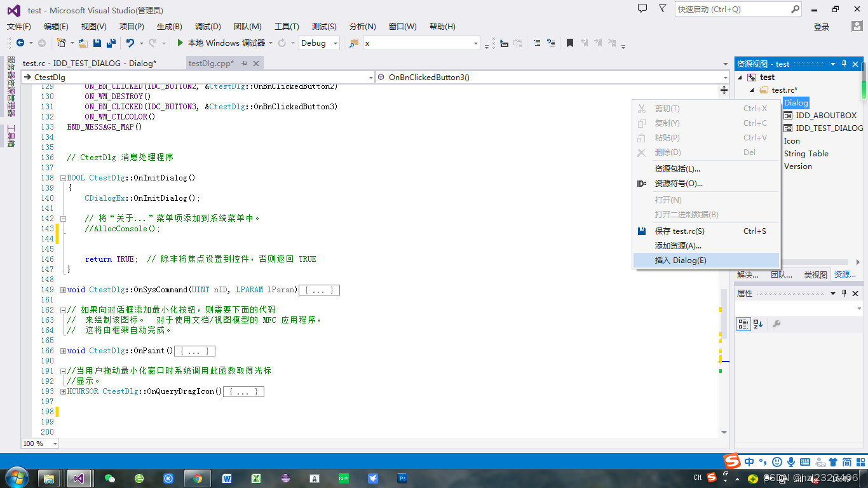
Task: Click the split editor window icon
Action: pos(724,90)
